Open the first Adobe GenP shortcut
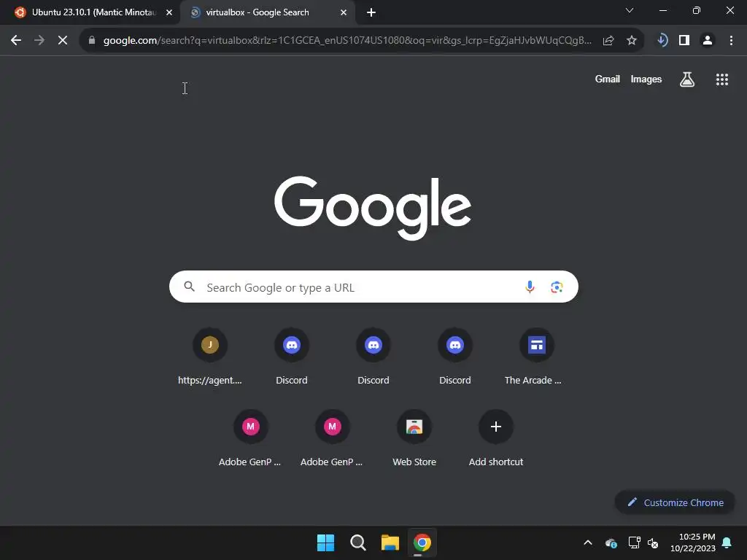 (251, 437)
